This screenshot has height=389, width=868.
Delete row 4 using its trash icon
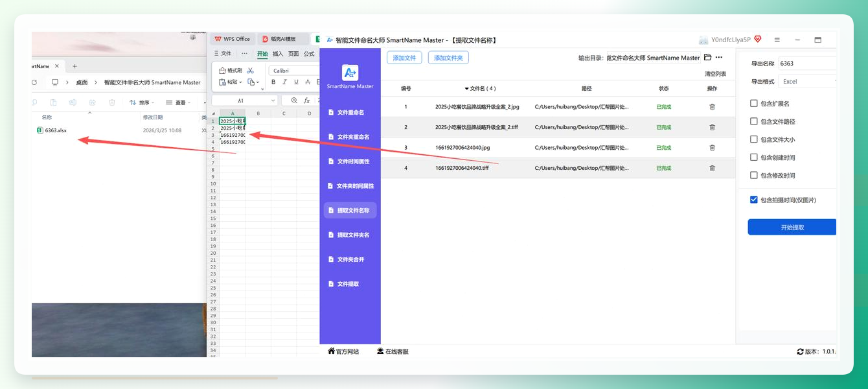click(x=712, y=168)
